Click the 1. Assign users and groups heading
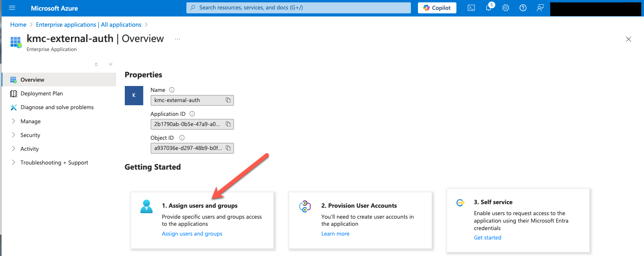Viewport: 644px width, 256px height. tap(200, 206)
